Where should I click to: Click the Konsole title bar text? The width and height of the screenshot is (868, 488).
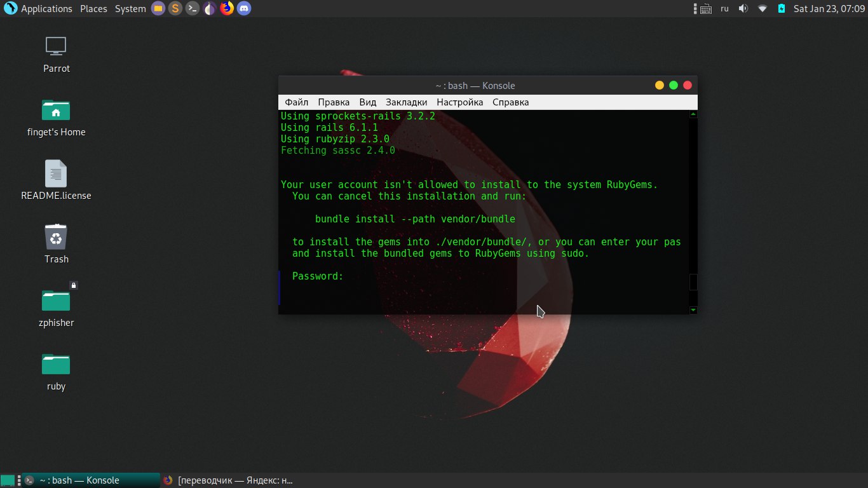click(475, 86)
